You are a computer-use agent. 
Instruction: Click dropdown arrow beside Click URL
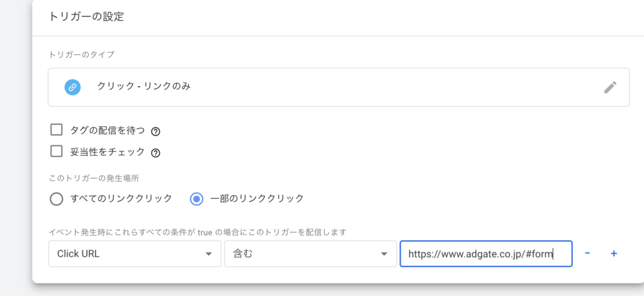(x=208, y=254)
